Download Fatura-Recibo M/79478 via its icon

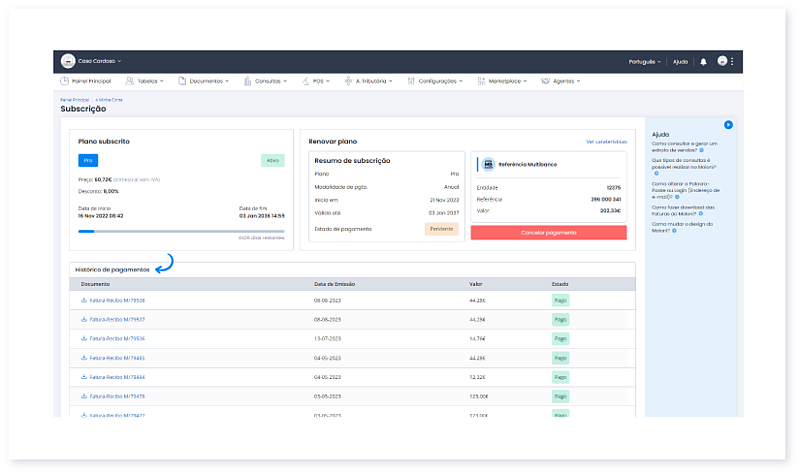84,396
